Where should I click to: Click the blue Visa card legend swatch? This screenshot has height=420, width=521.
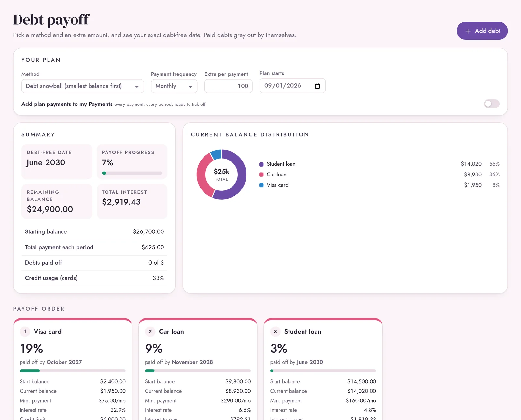tap(261, 185)
